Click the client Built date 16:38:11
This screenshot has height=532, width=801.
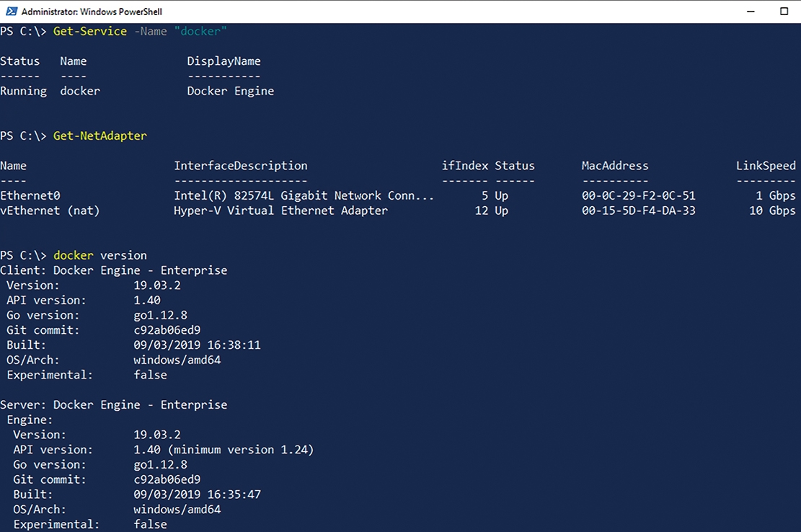click(197, 345)
